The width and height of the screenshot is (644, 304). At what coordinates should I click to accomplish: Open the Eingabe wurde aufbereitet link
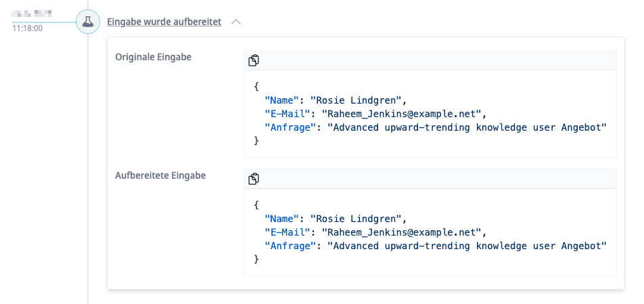(164, 22)
